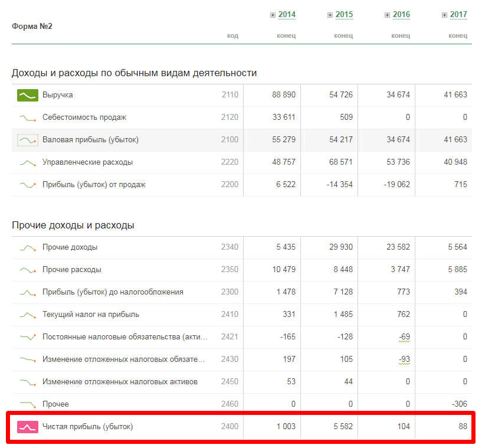This screenshot has height=448, width=482.
Task: Click the Себестоимость продаж sparkline icon
Action: [x=28, y=118]
